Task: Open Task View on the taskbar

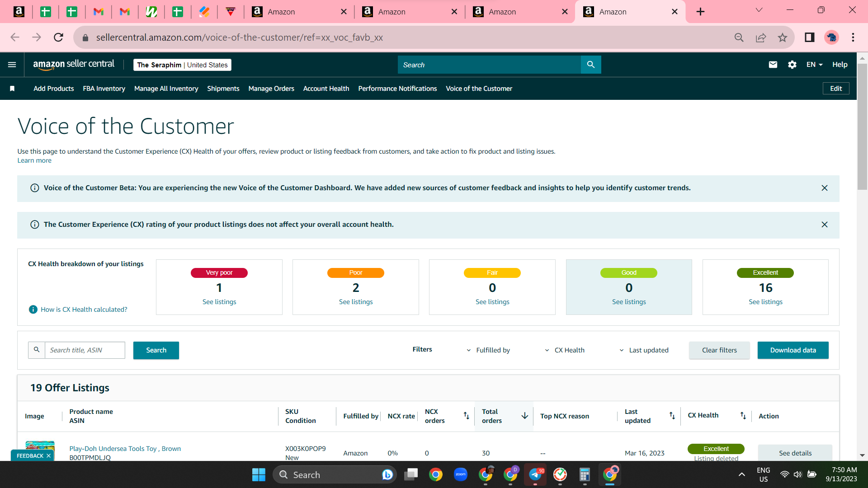Action: pyautogui.click(x=411, y=474)
